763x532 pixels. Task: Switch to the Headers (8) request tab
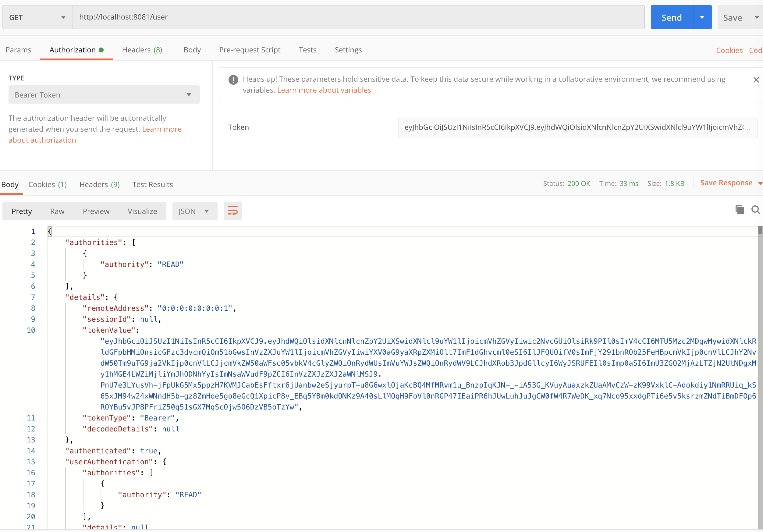pyautogui.click(x=142, y=50)
